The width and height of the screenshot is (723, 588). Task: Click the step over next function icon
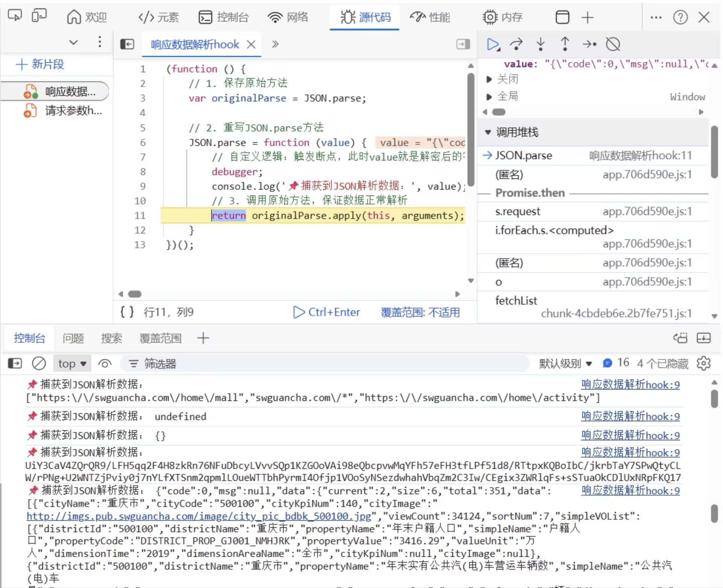(x=516, y=44)
